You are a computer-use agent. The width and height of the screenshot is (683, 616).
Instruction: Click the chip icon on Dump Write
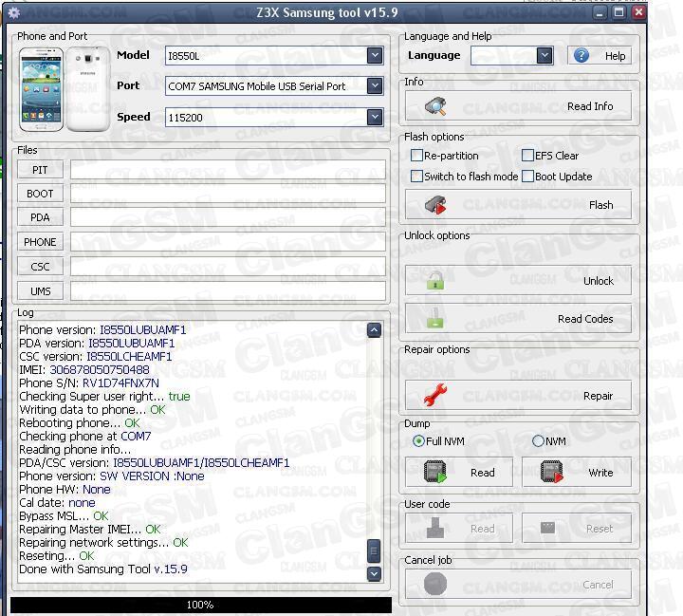point(552,472)
